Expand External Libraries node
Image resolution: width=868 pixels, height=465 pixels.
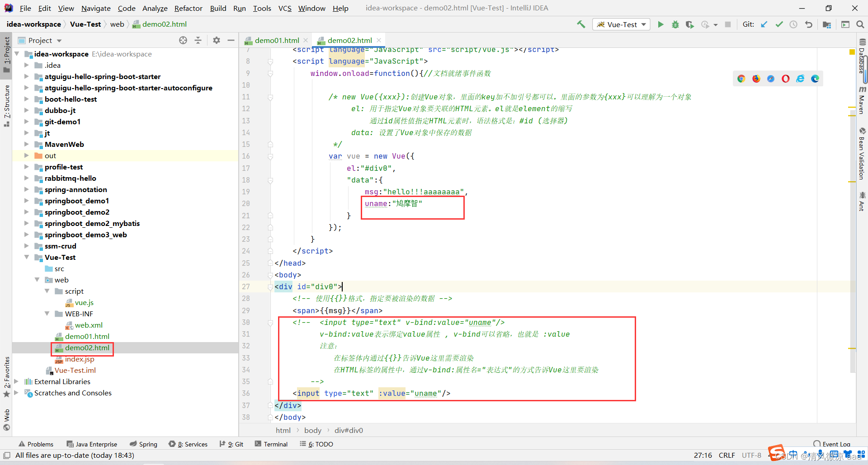pos(17,381)
